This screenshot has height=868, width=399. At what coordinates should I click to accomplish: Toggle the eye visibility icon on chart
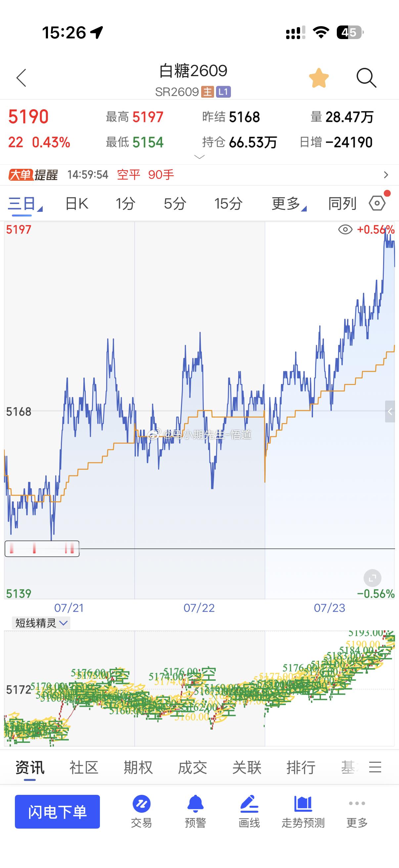[345, 230]
